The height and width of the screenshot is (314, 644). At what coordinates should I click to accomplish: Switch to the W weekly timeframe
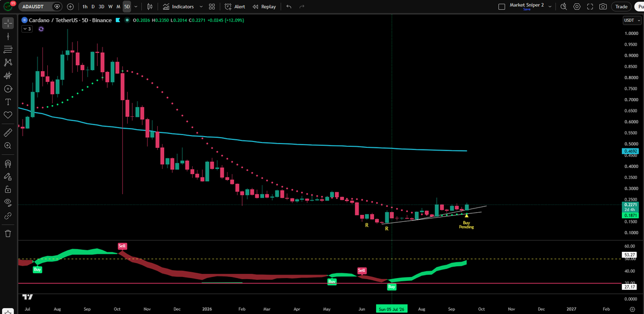[x=110, y=6]
